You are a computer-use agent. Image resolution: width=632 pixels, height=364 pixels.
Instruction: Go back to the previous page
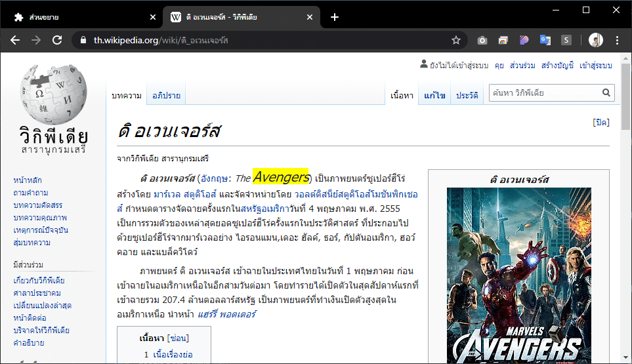pyautogui.click(x=15, y=40)
